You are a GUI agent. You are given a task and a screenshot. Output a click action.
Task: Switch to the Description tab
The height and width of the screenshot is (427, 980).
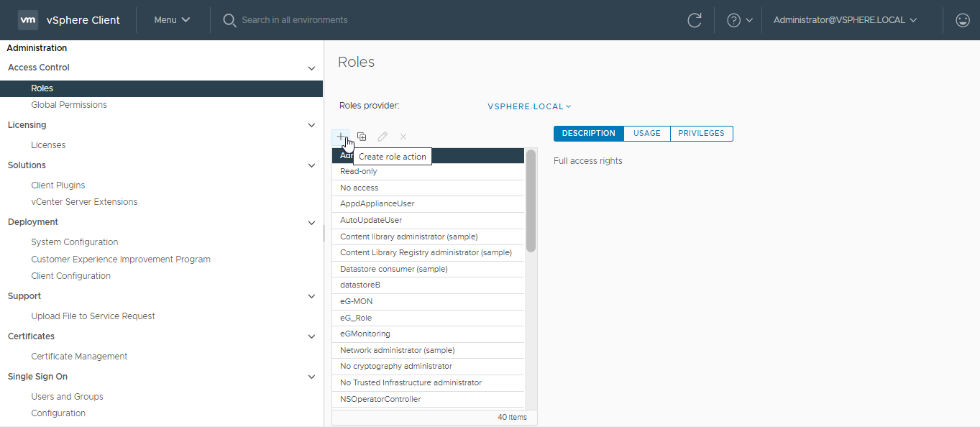(589, 134)
